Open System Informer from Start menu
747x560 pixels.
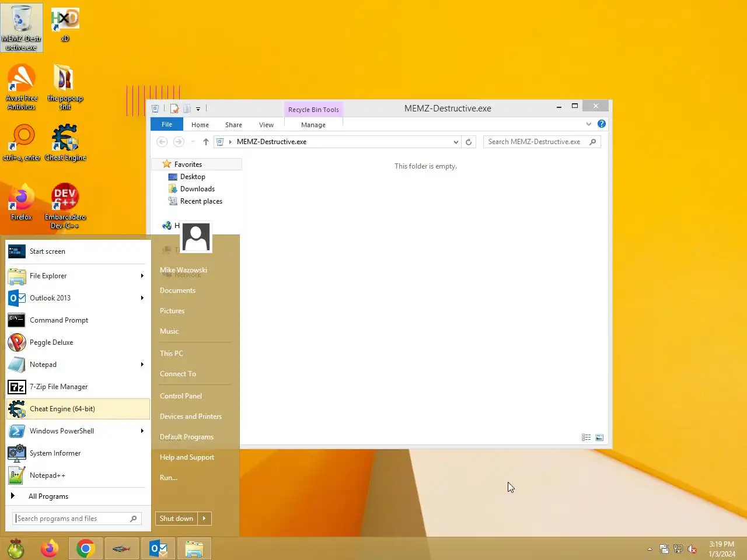[x=78, y=453]
